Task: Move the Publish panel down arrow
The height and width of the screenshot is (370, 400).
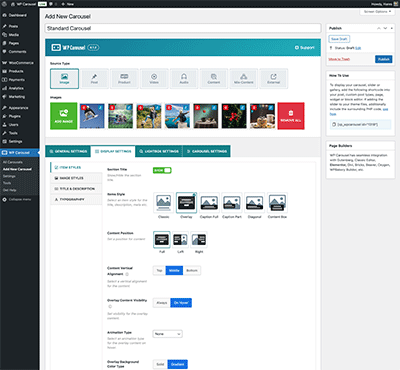Action: [385, 28]
